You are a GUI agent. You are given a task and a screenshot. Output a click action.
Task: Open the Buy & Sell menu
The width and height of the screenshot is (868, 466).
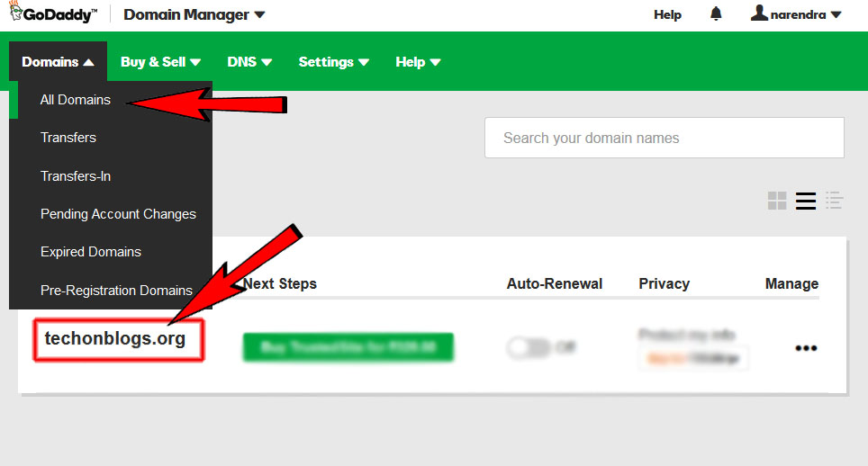tap(160, 62)
